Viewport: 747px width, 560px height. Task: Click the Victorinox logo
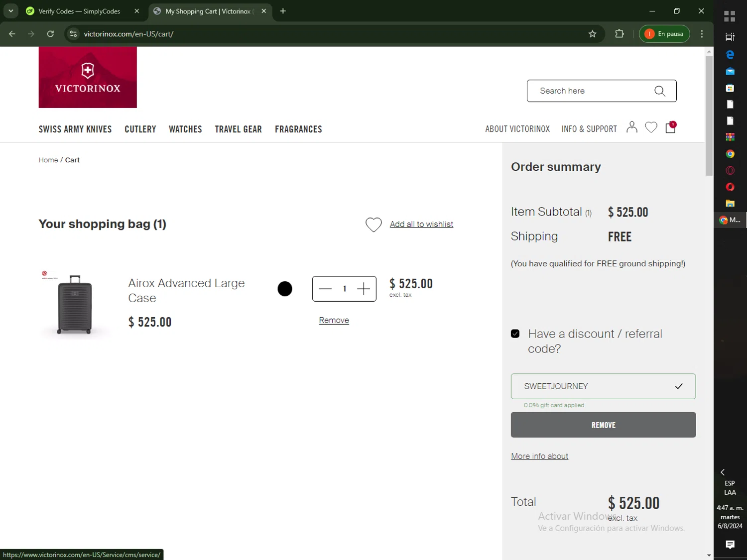[x=88, y=77]
